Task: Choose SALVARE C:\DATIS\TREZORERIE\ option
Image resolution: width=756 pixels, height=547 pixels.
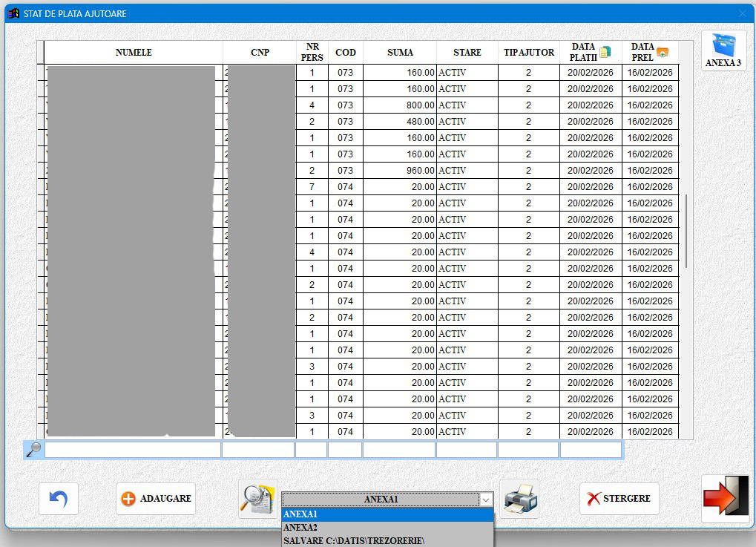Action: click(386, 541)
